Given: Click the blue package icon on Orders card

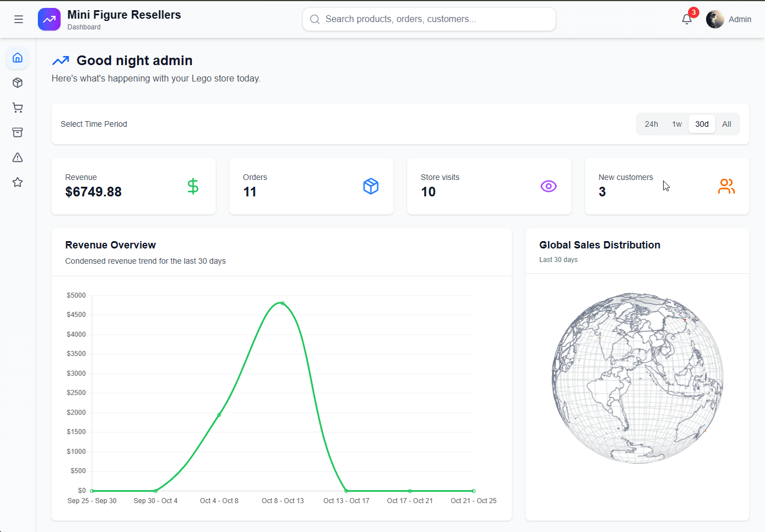Looking at the screenshot, I should 370,186.
